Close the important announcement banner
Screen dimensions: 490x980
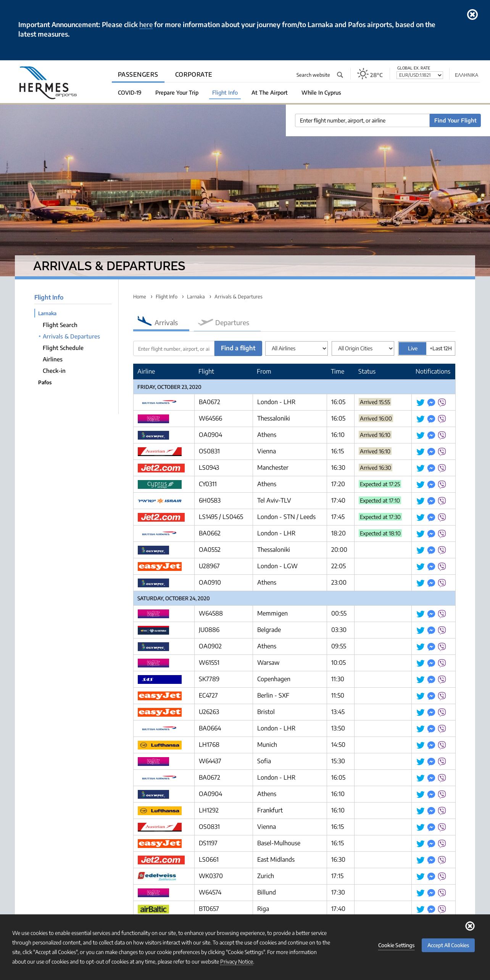click(x=472, y=15)
